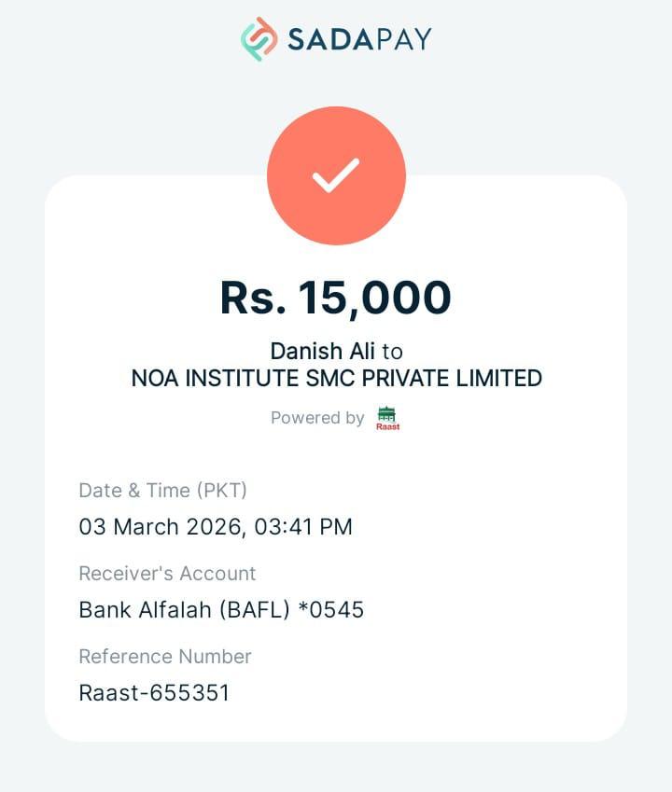This screenshot has height=792, width=672.
Task: Click the Raast logo icon
Action: 387,418
